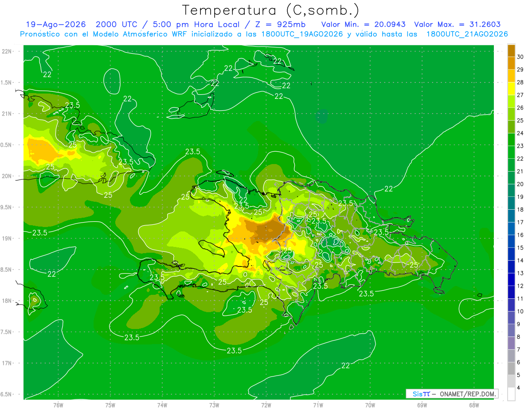This screenshot has width=532, height=411.
Task: Click the '70W' longitude axis label
Action: (x=370, y=405)
